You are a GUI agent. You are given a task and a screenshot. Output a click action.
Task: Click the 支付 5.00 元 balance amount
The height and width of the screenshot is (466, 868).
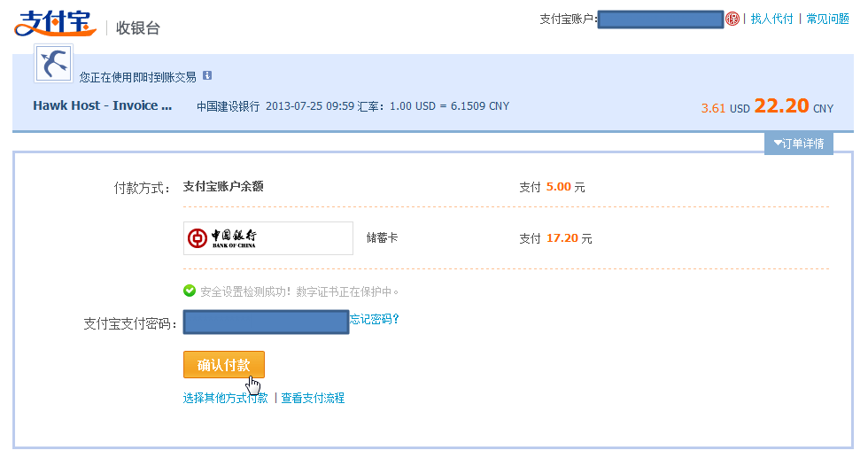552,187
